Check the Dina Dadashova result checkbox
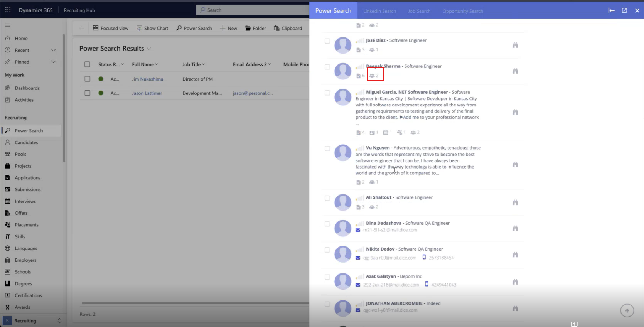 click(327, 224)
